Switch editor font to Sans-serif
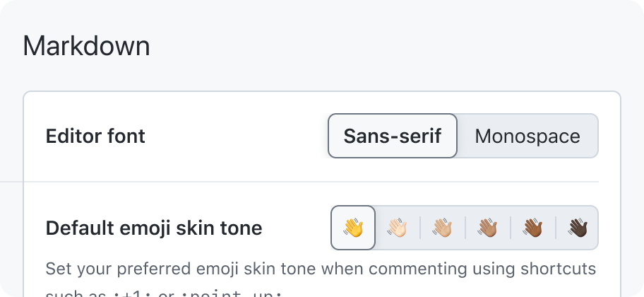Image resolution: width=644 pixels, height=297 pixels. pyautogui.click(x=393, y=136)
